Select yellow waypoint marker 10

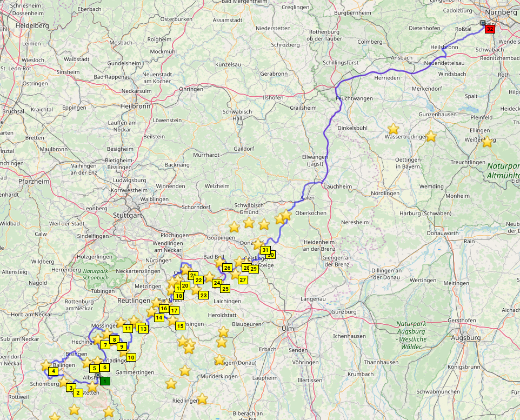[x=131, y=357]
